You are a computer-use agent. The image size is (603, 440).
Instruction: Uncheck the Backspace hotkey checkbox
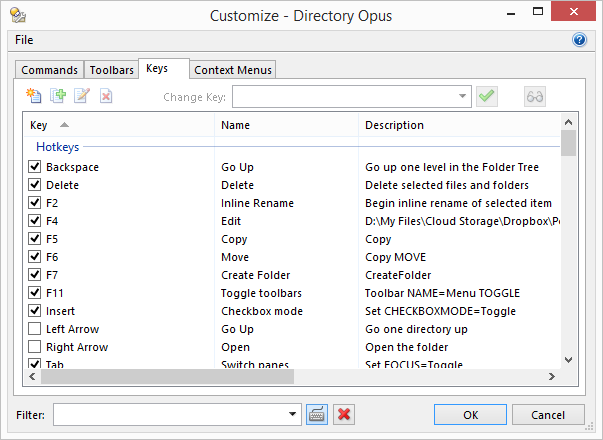[35, 167]
